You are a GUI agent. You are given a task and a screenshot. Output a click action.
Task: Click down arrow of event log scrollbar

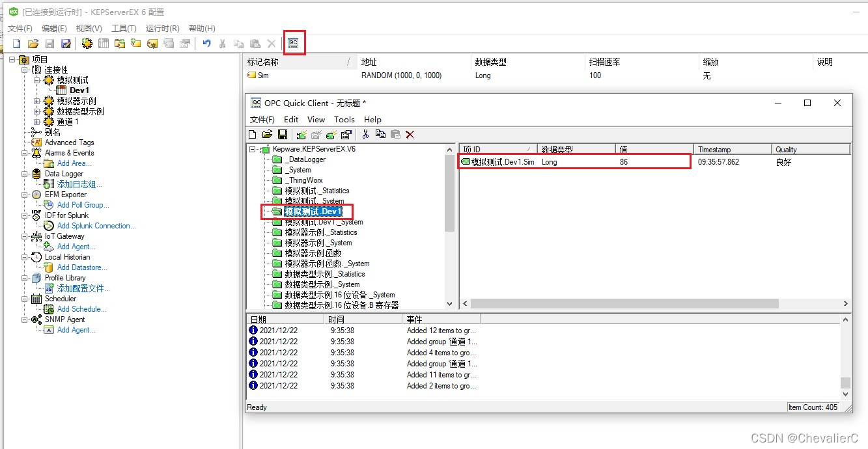(x=845, y=394)
